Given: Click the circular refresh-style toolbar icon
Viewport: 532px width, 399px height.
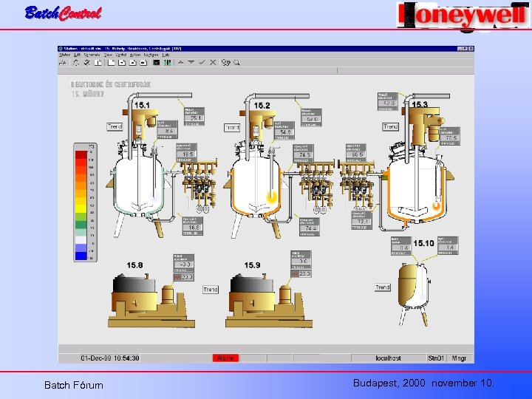Looking at the screenshot, I should coord(76,62).
